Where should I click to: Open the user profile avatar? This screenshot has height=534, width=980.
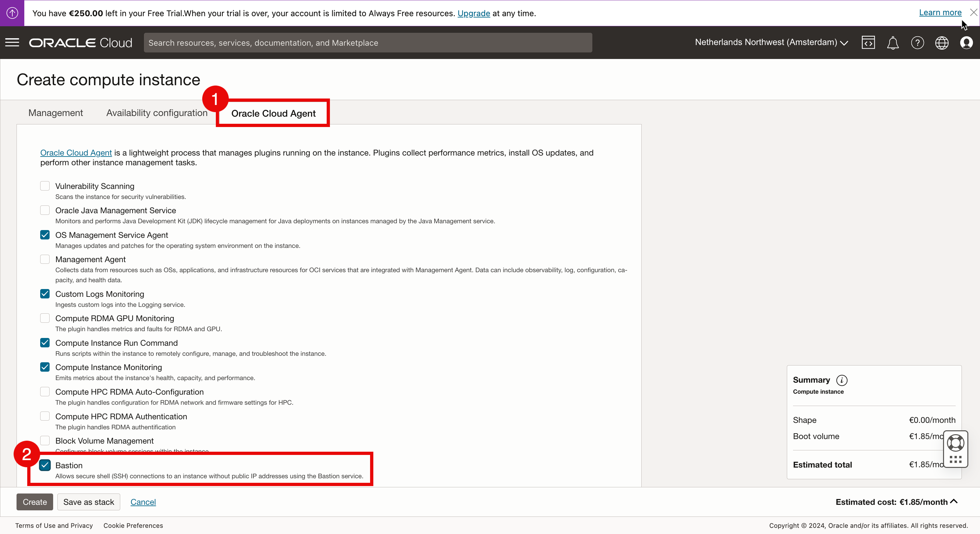coord(966,42)
